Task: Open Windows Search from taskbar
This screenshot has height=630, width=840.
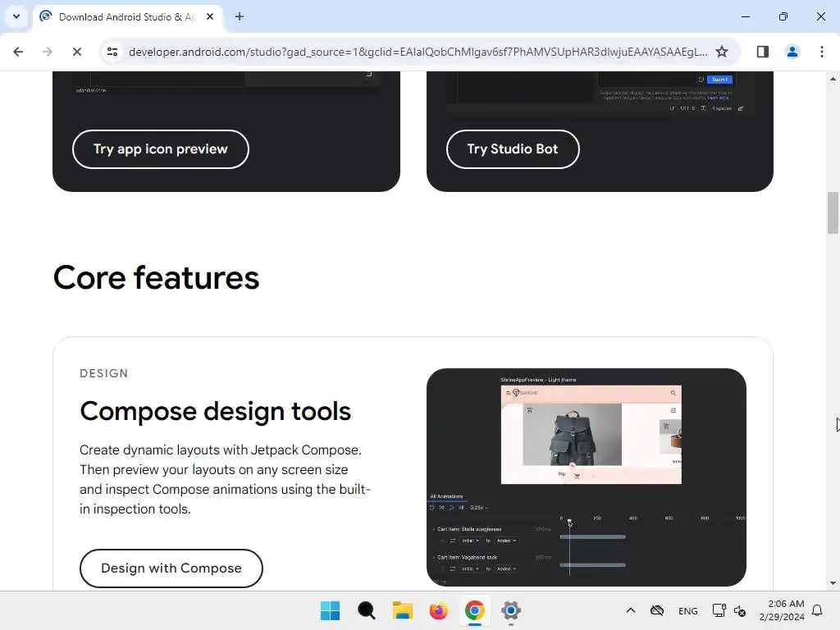Action: click(x=367, y=610)
